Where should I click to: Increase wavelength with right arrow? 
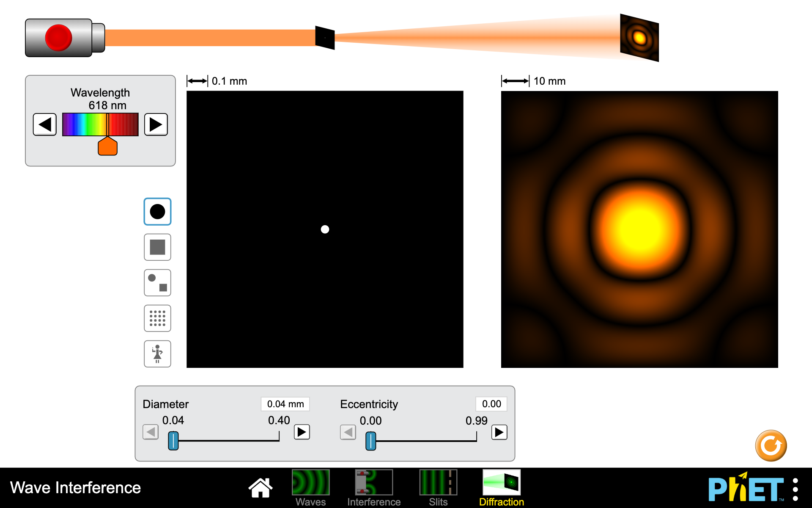pyautogui.click(x=156, y=124)
